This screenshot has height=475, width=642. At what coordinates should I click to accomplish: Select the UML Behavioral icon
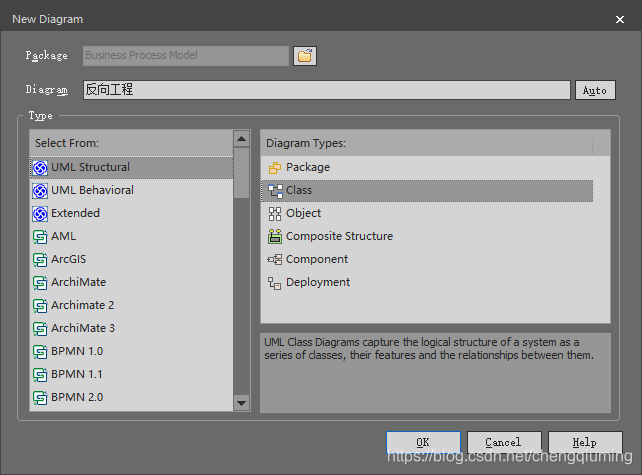[40, 190]
